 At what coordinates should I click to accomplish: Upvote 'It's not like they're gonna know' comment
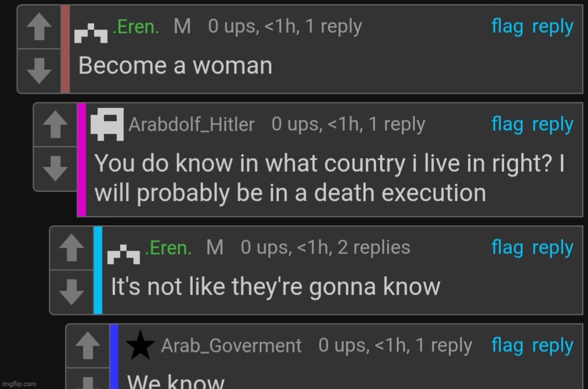[71, 248]
